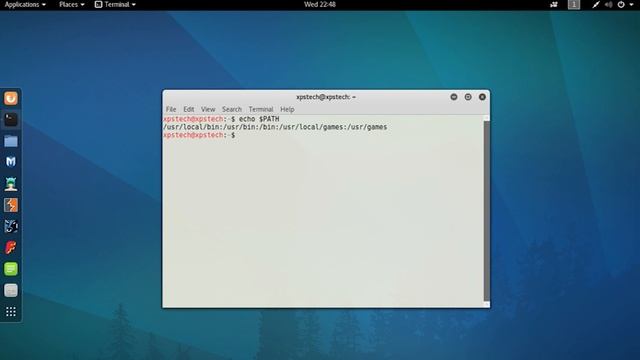Open the green notes icon in the dock
The height and width of the screenshot is (360, 640).
[x=11, y=269]
